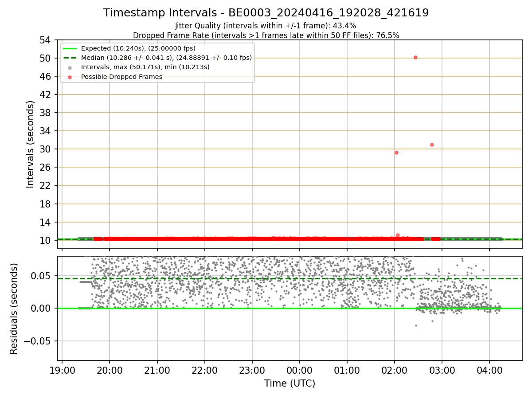Click the "54" y-axis tick label
The image size is (532, 399).
coord(46,40)
